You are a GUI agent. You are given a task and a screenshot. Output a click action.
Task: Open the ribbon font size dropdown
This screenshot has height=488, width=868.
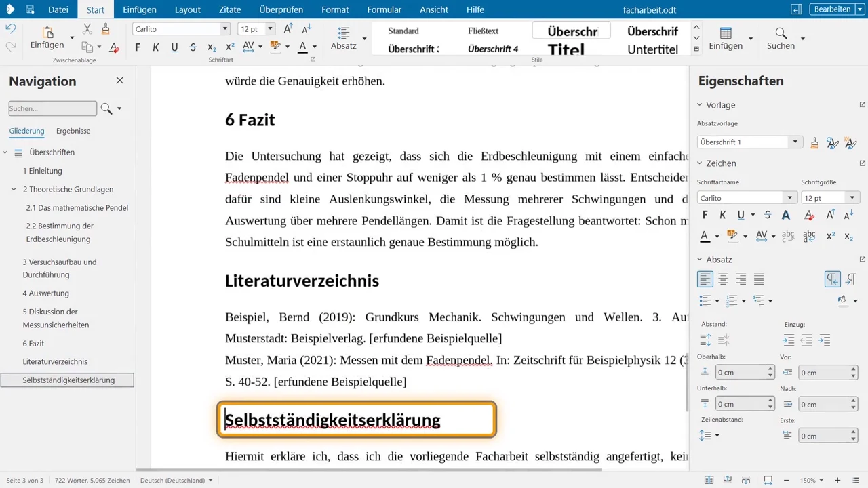270,29
